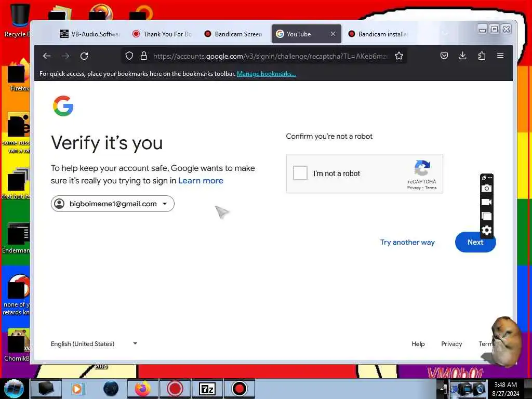This screenshot has height=399, width=532.
Task: Open the Windows Start orb
Action: pyautogui.click(x=14, y=389)
